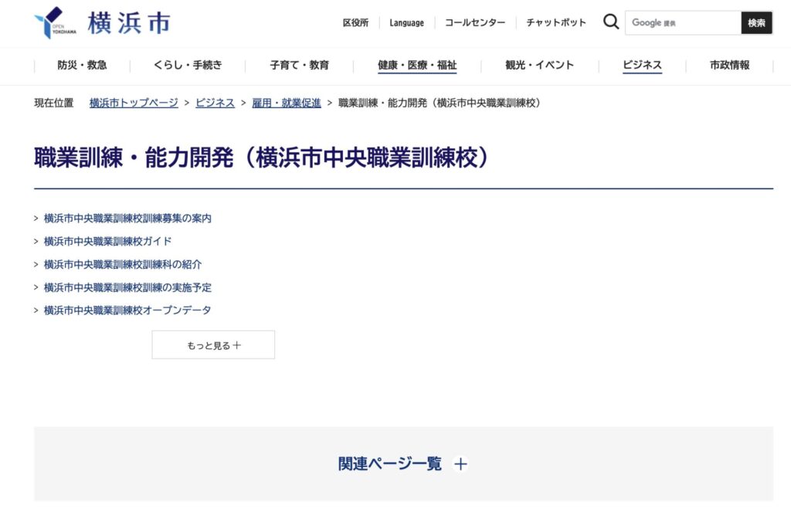The height and width of the screenshot is (532, 791).
Task: Click the chevron before 横浜市中央職業訓練校訓練科の紹介
Action: (x=34, y=264)
